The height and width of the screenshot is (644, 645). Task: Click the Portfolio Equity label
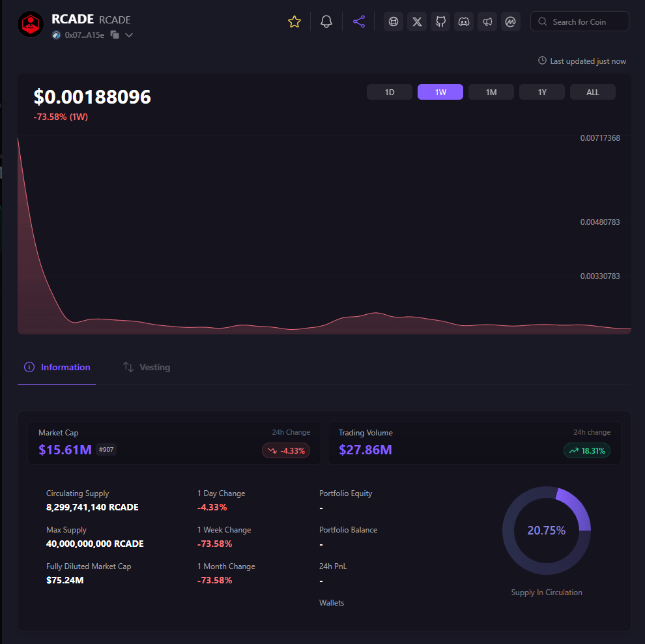pos(345,493)
